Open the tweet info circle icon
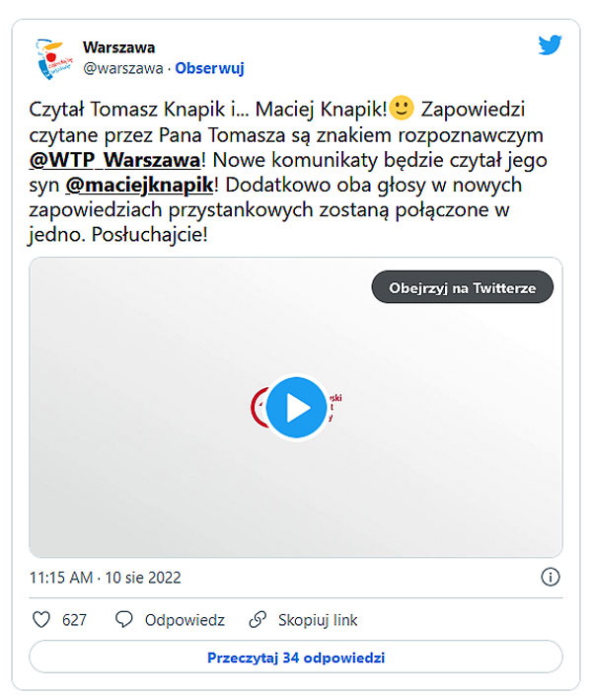The height and width of the screenshot is (700, 592). [x=550, y=577]
